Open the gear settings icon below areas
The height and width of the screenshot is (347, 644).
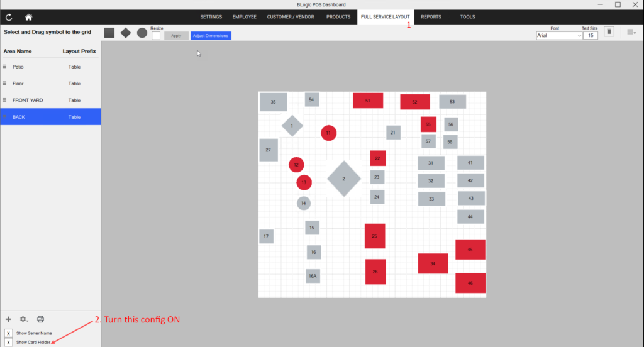tap(23, 319)
